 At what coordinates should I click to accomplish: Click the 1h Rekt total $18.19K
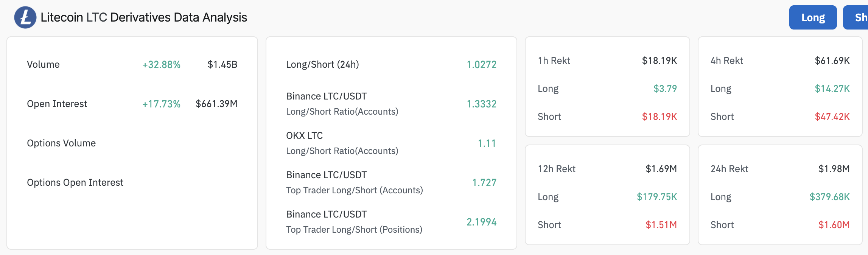coord(659,61)
